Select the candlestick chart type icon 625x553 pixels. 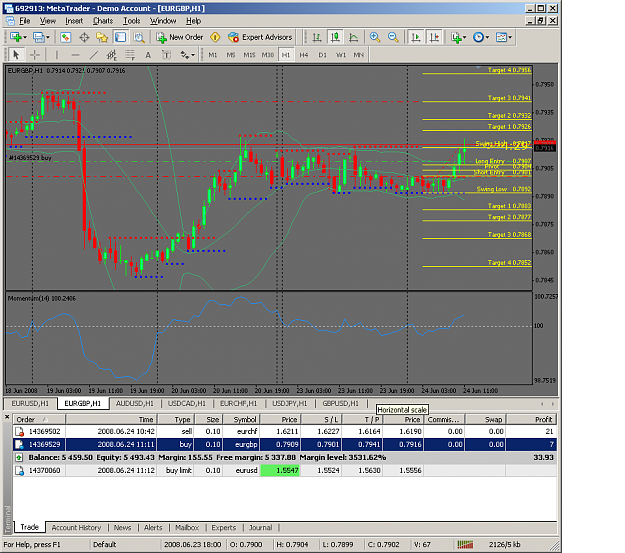coord(335,37)
